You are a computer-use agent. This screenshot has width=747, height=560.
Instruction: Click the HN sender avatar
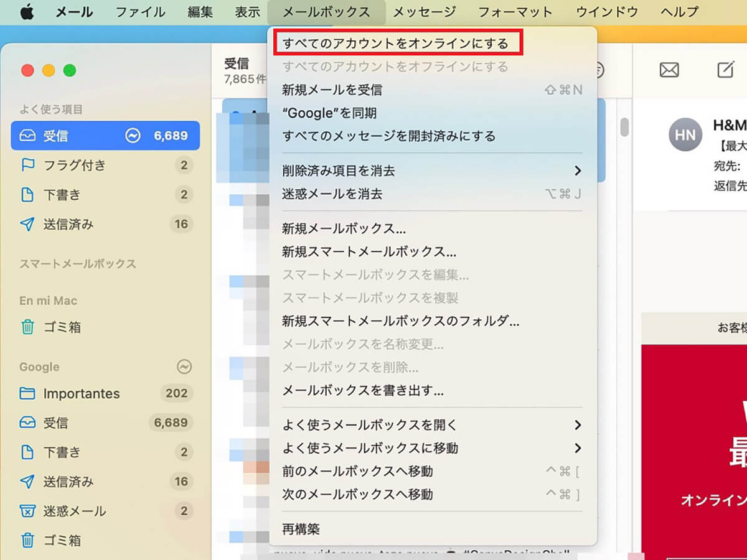685,134
